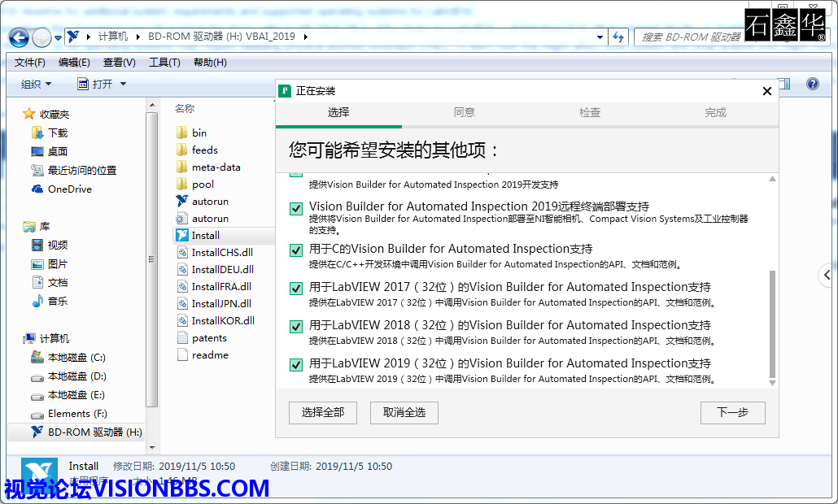Open the 下载 folder in favorites
Image resolution: width=838 pixels, height=504 pixels.
tap(50, 133)
